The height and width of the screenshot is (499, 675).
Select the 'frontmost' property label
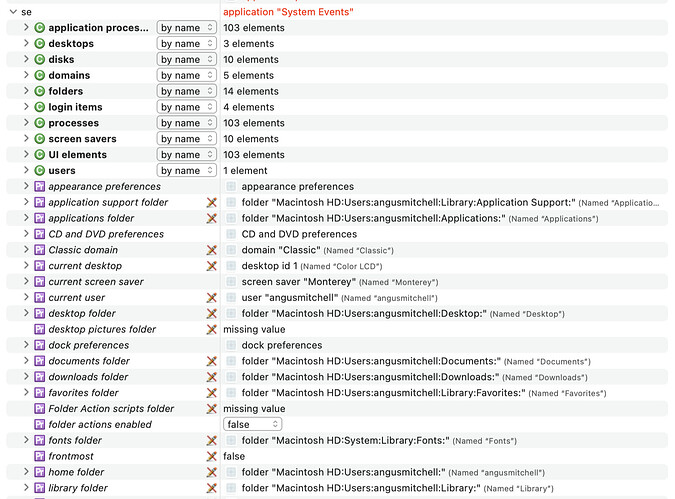click(71, 456)
